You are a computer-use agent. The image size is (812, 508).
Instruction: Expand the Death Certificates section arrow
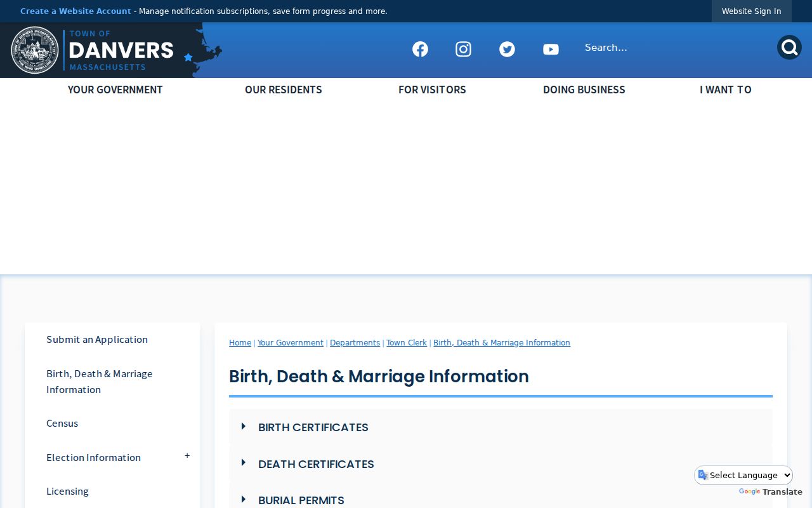tap(244, 464)
